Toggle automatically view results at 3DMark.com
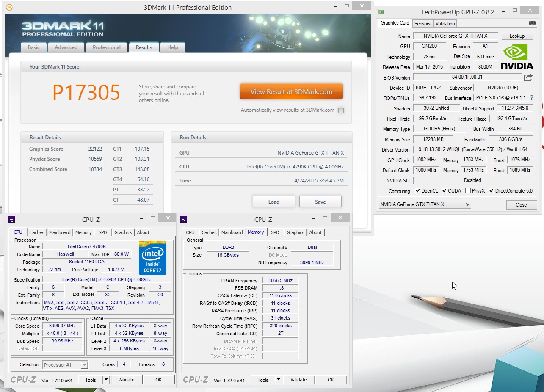544x392 pixels. 341,110
